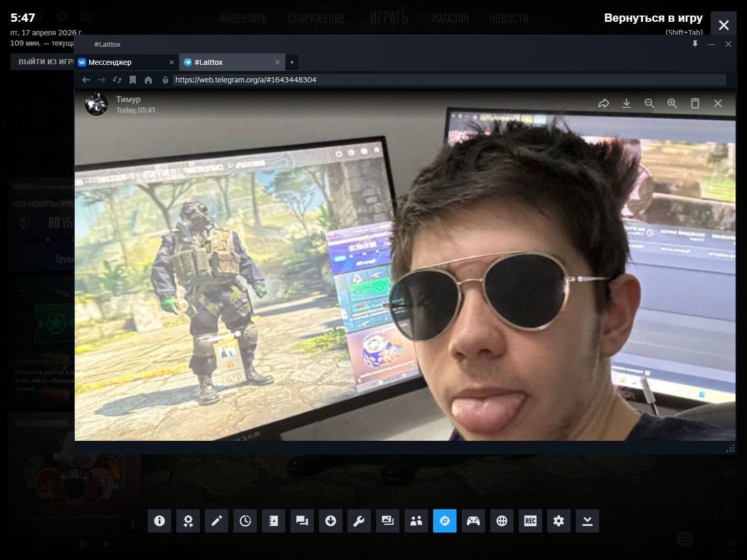
Task: Delete the photo with the trash icon
Action: pos(695,103)
